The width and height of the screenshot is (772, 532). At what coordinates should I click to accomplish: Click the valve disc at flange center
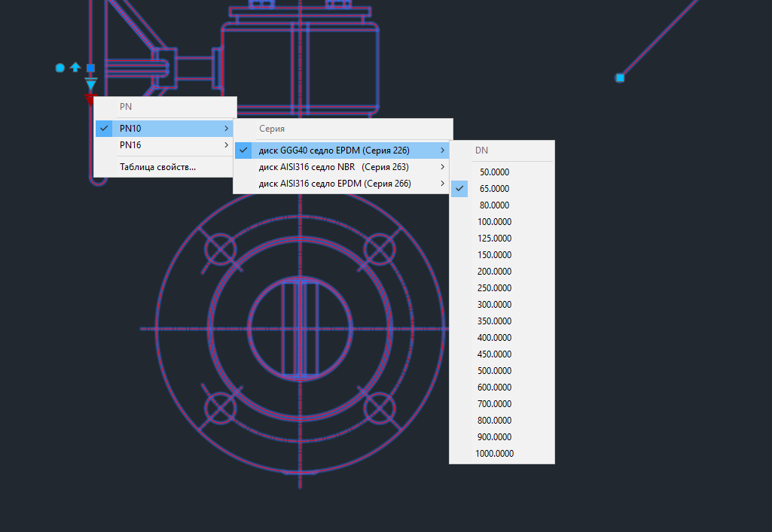pyautogui.click(x=300, y=329)
